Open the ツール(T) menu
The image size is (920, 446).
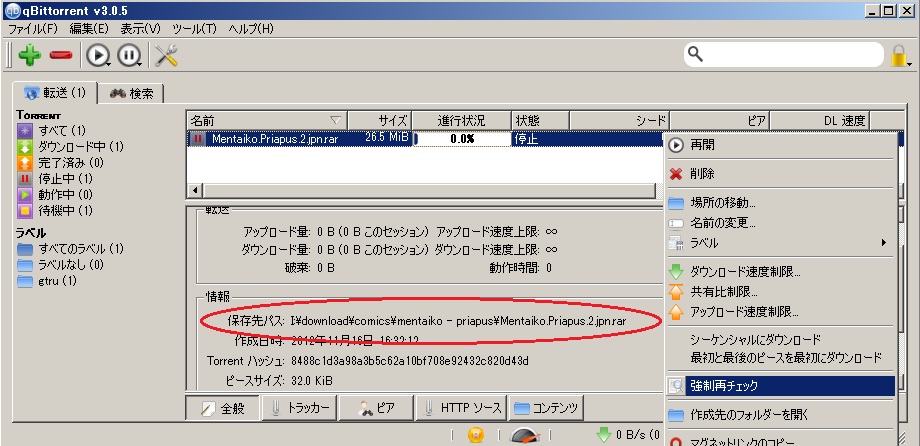coord(193,29)
